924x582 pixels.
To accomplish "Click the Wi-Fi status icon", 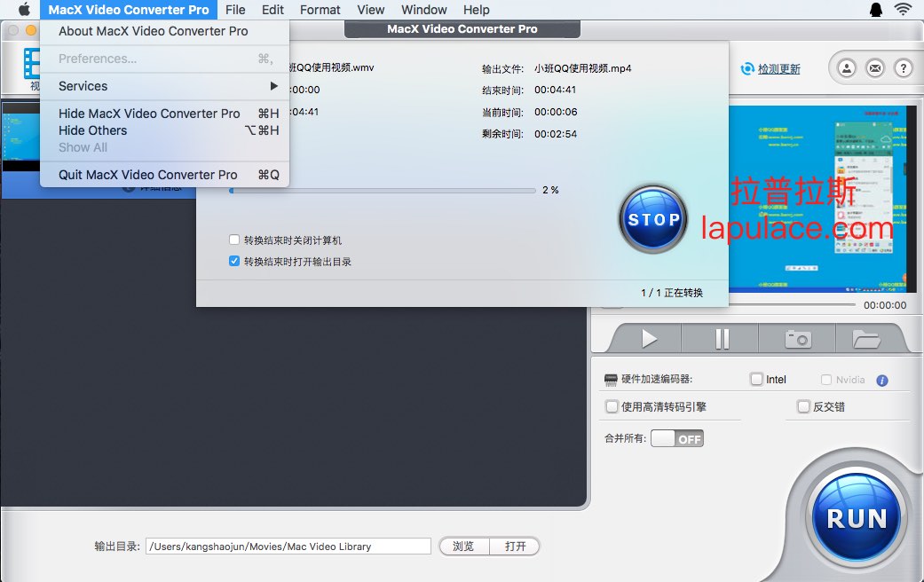I will pos(903,10).
